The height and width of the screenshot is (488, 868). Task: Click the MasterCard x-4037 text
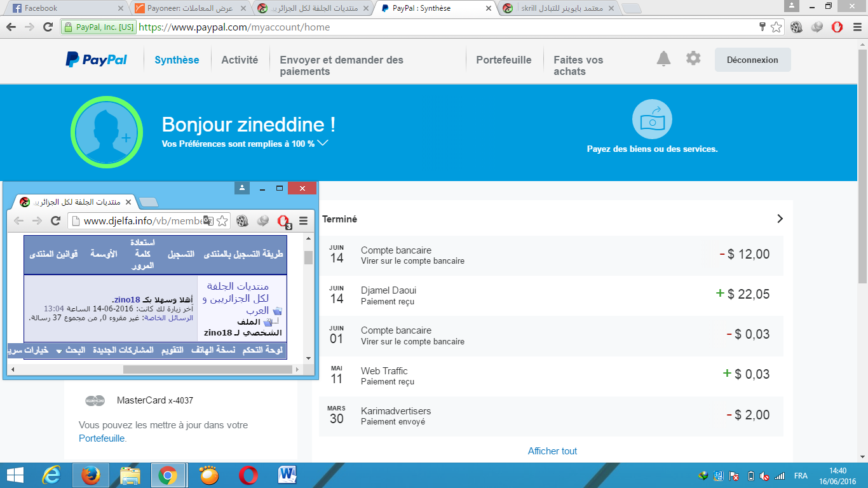coord(155,401)
